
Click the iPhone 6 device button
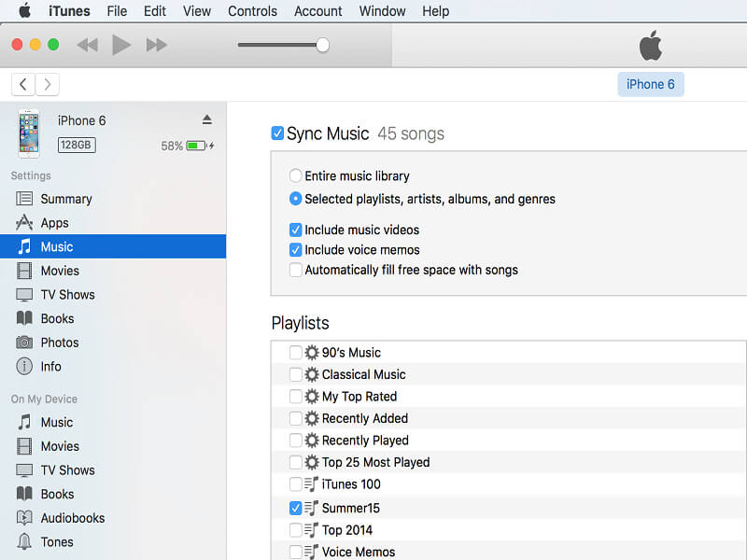[x=651, y=84]
